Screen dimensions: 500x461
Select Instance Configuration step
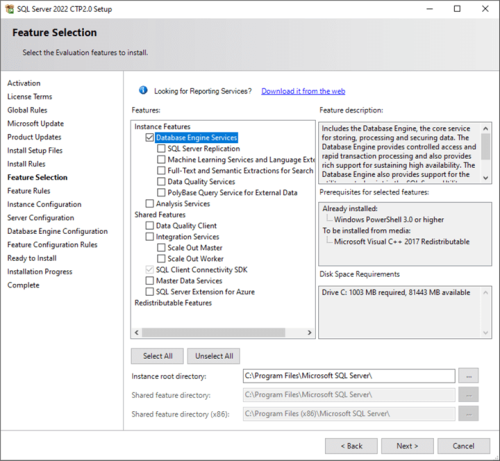tap(44, 204)
